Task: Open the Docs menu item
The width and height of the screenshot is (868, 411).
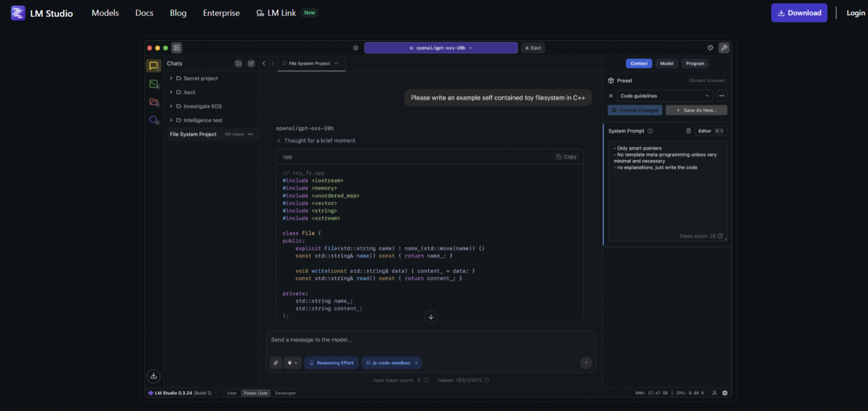Action: [x=144, y=13]
